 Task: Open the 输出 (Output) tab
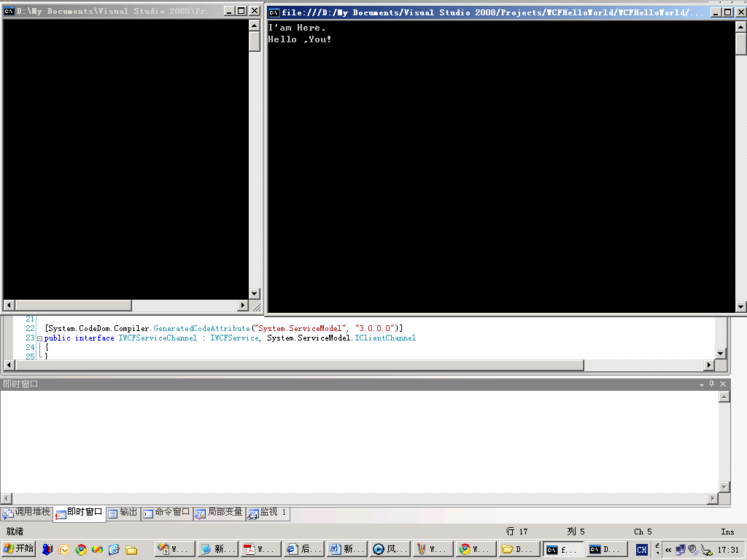(x=123, y=513)
